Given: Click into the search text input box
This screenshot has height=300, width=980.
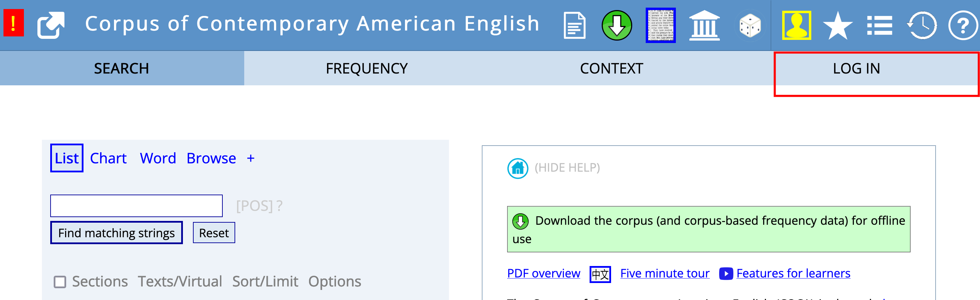Looking at the screenshot, I should (136, 206).
